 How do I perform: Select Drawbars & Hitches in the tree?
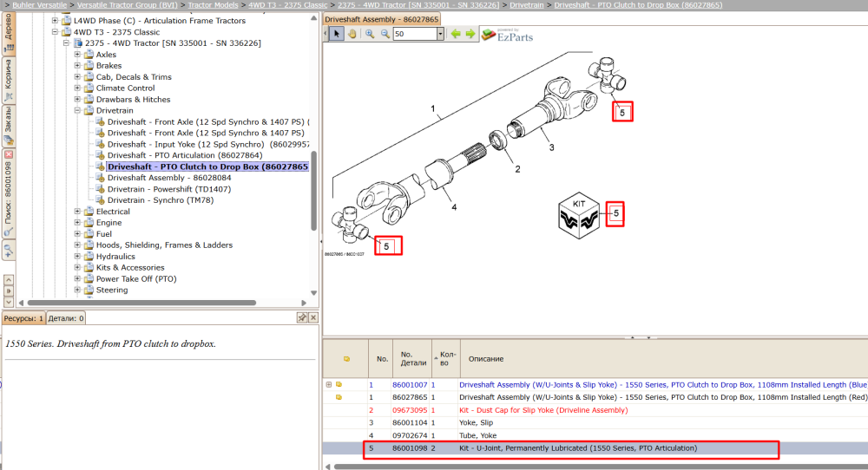click(133, 100)
